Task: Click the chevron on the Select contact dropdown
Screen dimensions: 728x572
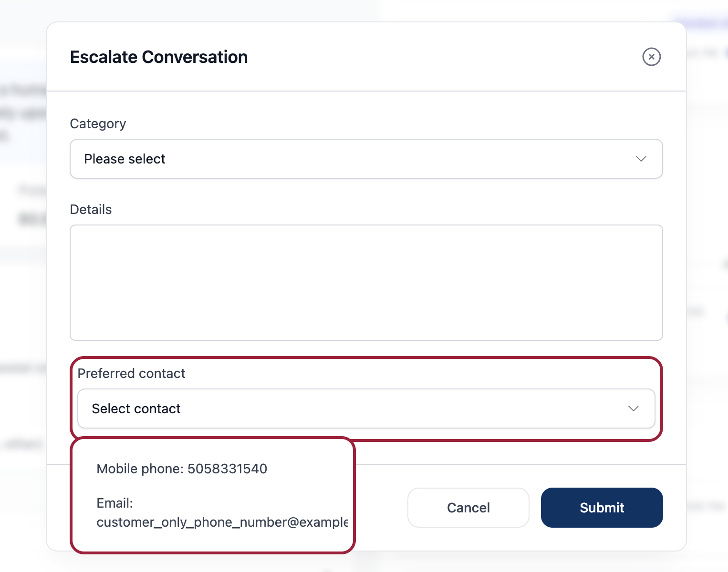Action: tap(633, 409)
